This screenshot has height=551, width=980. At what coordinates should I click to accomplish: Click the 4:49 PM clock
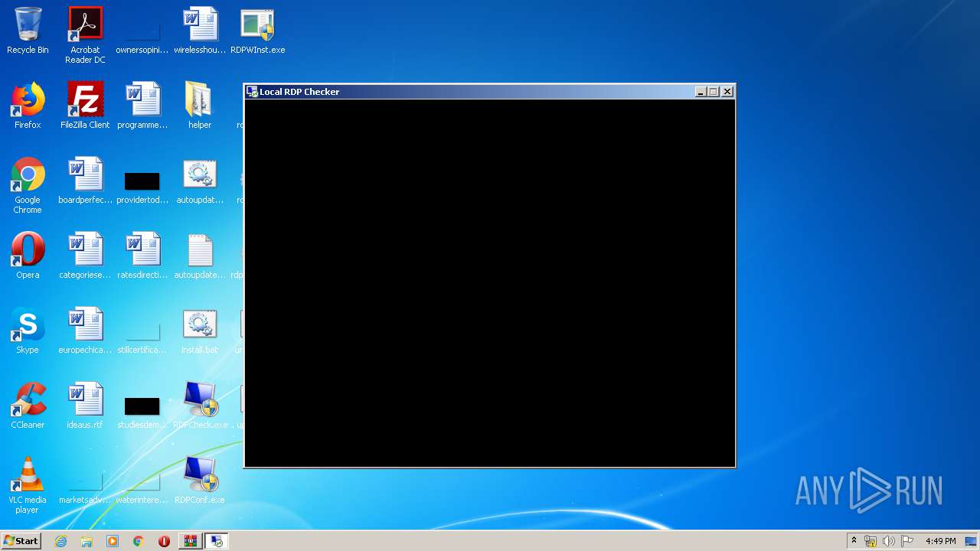940,541
